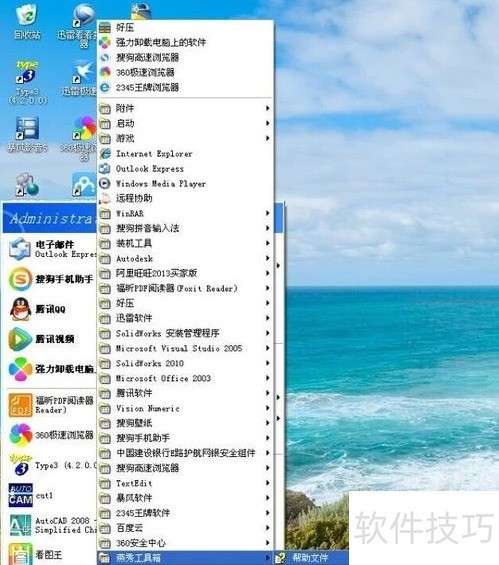Open the Type3 (4.2.0.0) desktop shortcut
The width and height of the screenshot is (499, 565).
pos(27,83)
